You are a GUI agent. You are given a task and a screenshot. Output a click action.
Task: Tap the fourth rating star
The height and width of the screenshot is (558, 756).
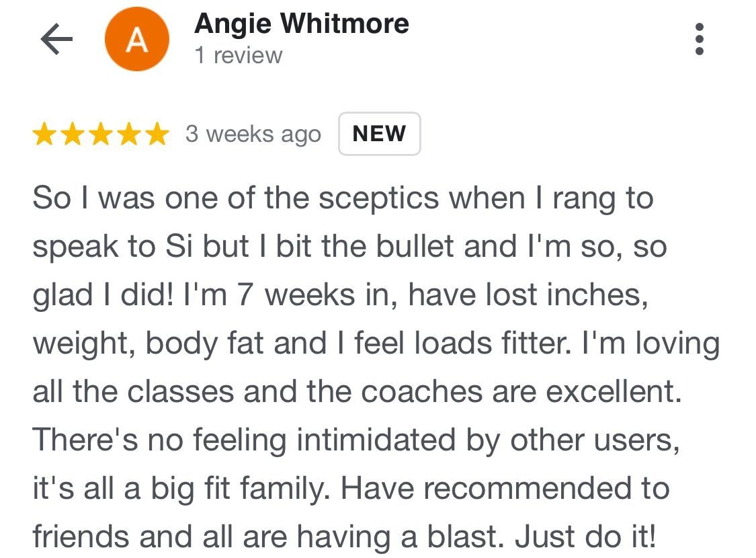point(129,134)
